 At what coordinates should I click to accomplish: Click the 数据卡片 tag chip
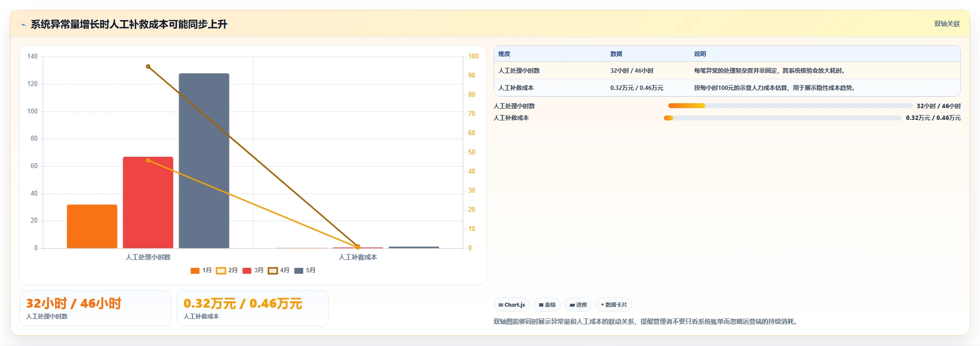(614, 305)
